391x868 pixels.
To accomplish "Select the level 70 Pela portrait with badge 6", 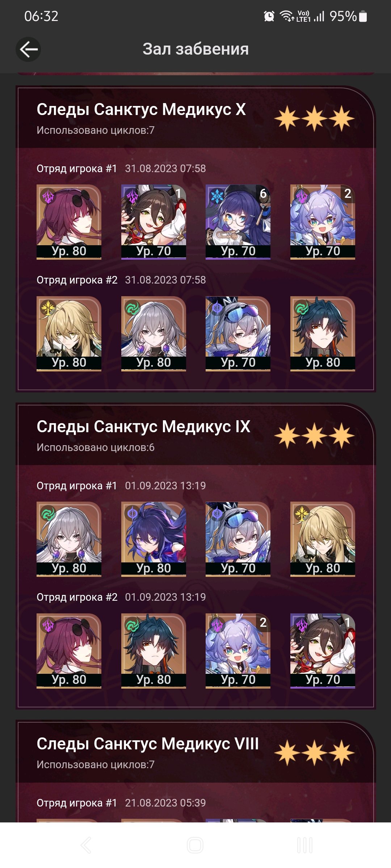I will pos(238,222).
